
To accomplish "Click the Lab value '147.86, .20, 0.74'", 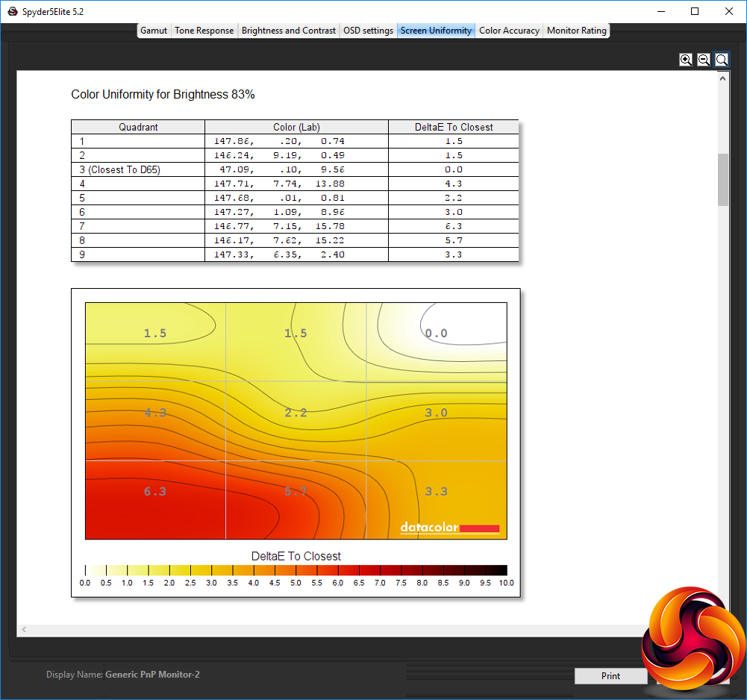I will tap(279, 141).
